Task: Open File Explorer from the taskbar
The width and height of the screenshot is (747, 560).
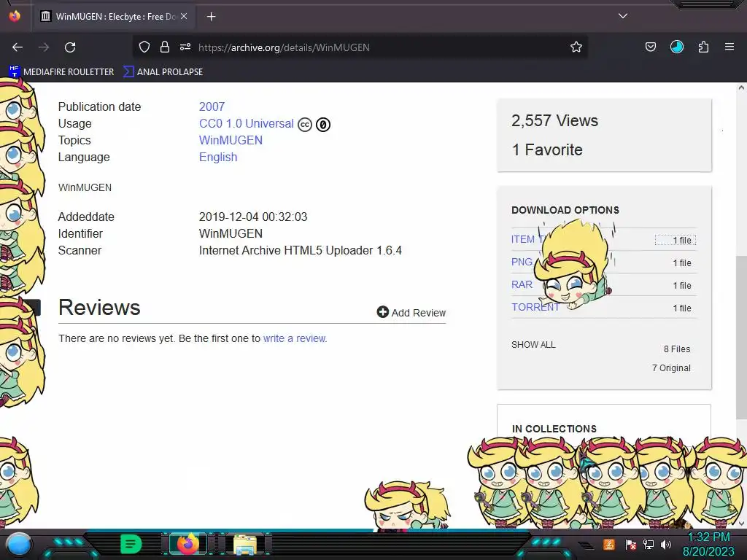Action: pyautogui.click(x=245, y=544)
